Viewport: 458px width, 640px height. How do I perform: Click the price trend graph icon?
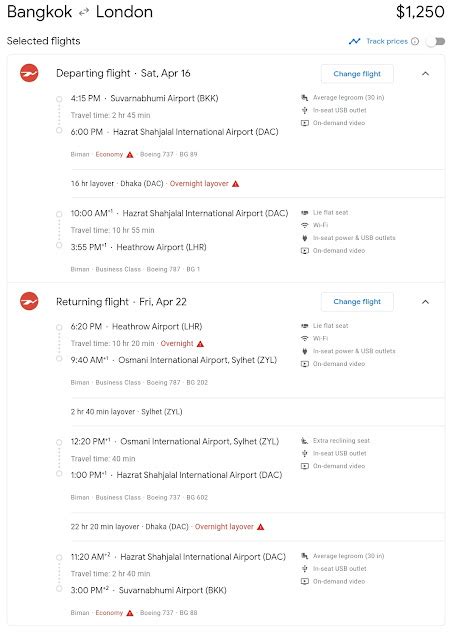point(355,41)
